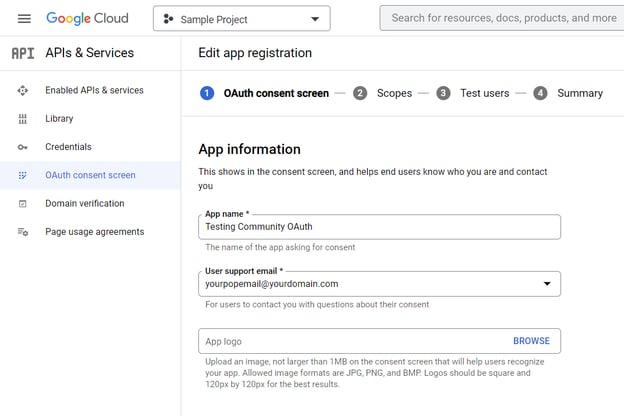Open the Sample Project selector dropdown
The image size is (624, 416).
pyautogui.click(x=241, y=19)
